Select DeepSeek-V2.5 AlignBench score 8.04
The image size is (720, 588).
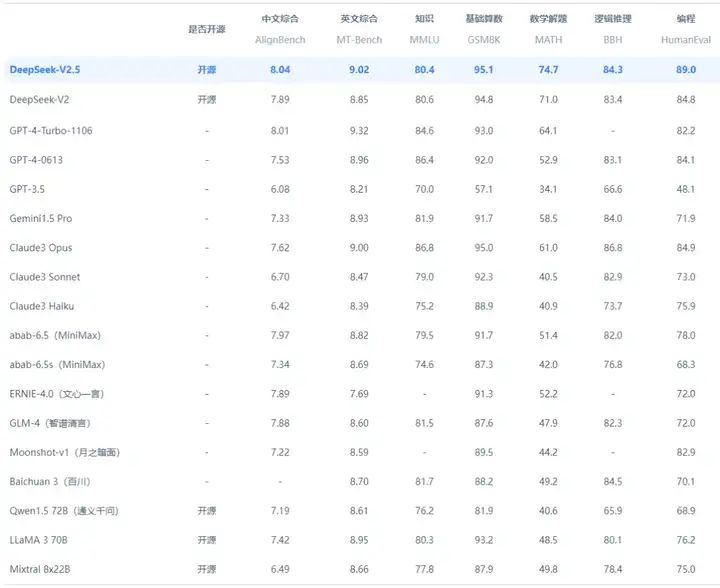click(280, 70)
